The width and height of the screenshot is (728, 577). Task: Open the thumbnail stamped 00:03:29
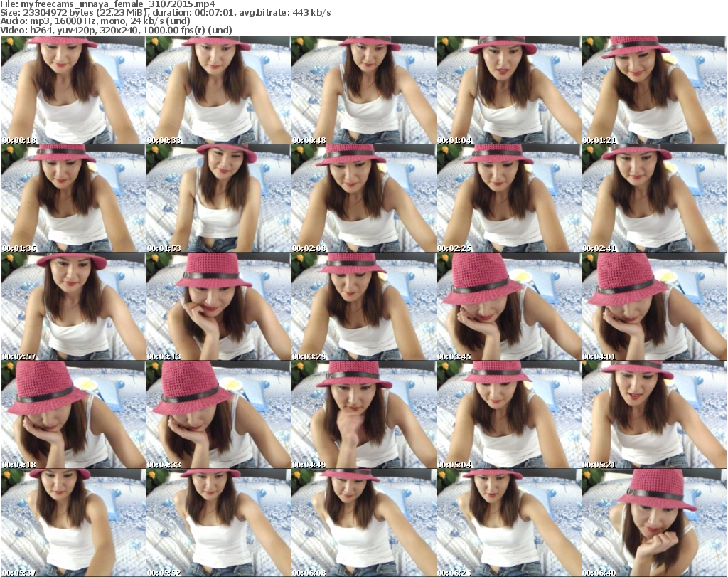[x=363, y=307]
